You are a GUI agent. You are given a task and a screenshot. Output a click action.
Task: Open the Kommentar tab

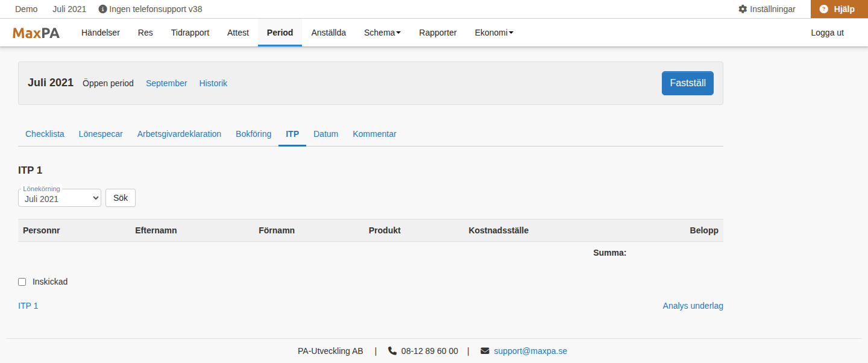point(374,134)
